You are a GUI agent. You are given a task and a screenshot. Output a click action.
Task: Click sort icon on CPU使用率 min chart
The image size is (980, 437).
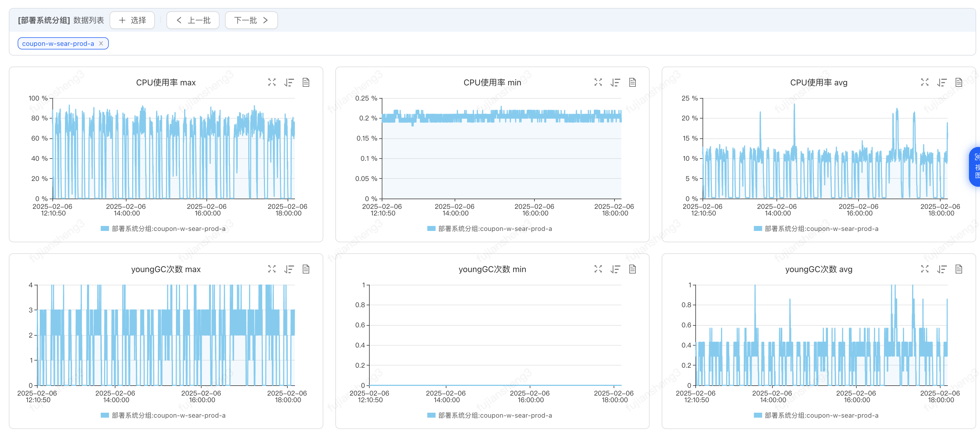[x=615, y=82]
